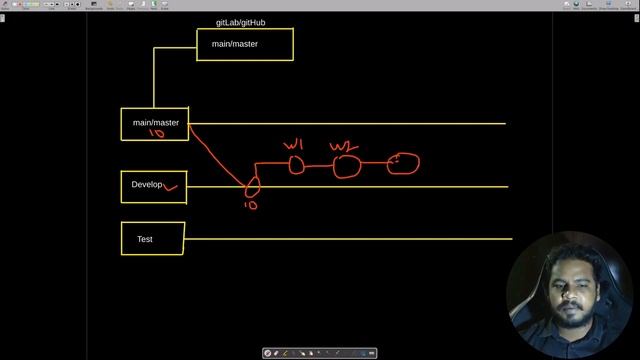Click the 'gitLab/gitHub' label
This screenshot has height=360, width=640.
pyautogui.click(x=240, y=23)
